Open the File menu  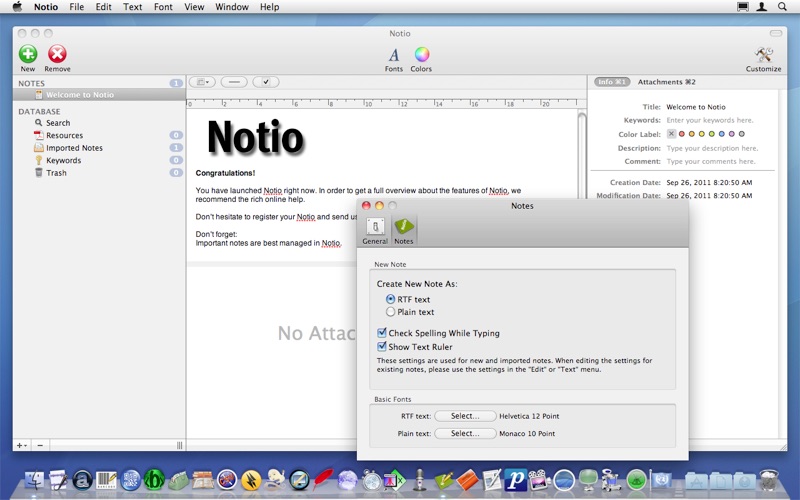[77, 7]
